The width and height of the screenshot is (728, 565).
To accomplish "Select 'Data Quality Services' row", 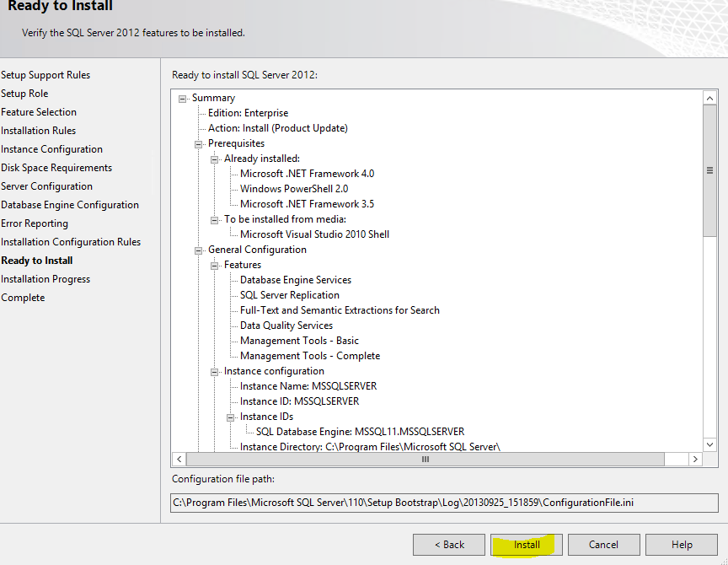I will point(286,326).
